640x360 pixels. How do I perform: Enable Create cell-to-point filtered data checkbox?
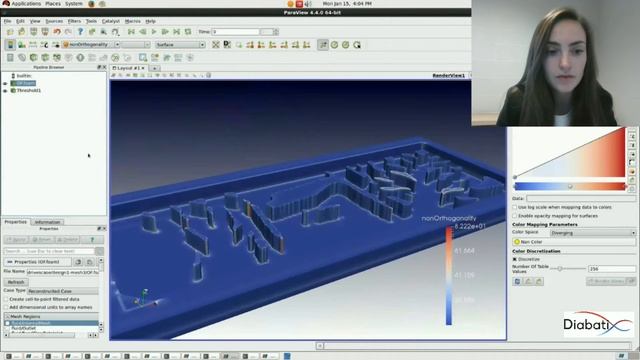click(x=6, y=299)
